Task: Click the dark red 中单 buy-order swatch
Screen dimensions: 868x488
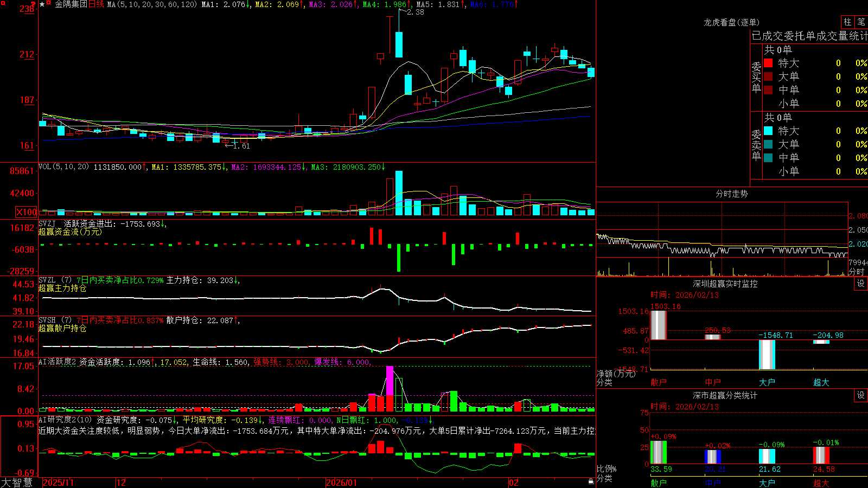Action: [768, 90]
